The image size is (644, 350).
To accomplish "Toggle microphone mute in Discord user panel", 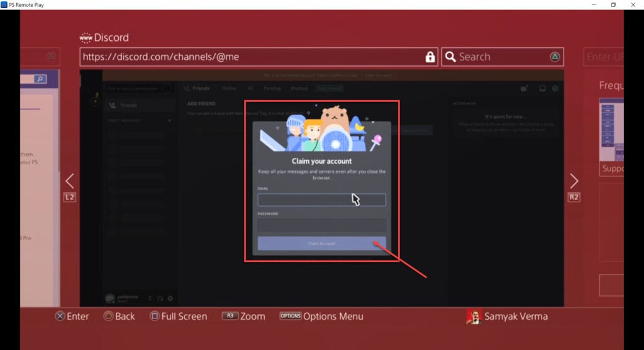I will click(150, 298).
